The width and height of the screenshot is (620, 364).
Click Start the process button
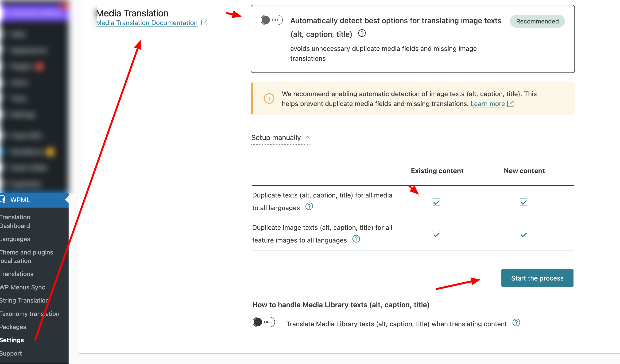pos(537,278)
